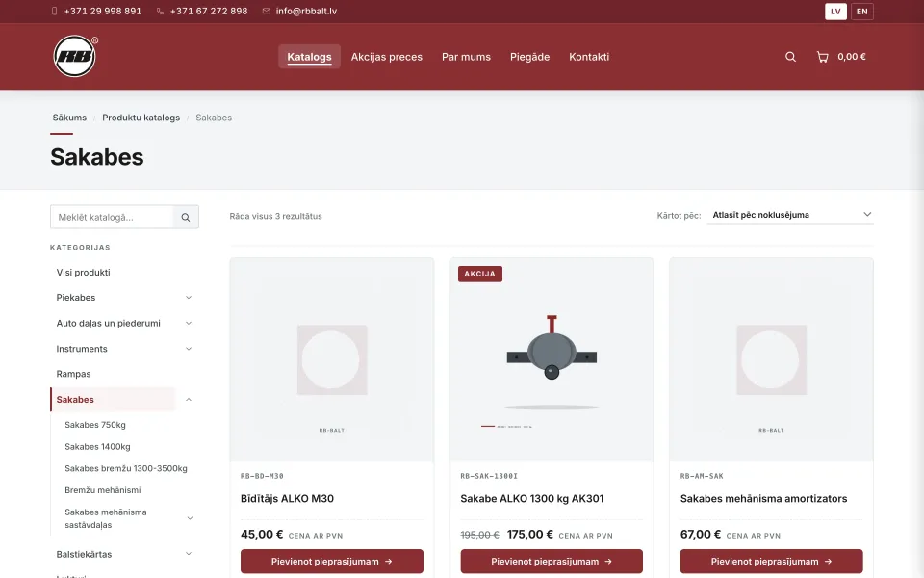The image size is (924, 578).
Task: Open site search via the header magnifier icon
Action: pyautogui.click(x=790, y=57)
